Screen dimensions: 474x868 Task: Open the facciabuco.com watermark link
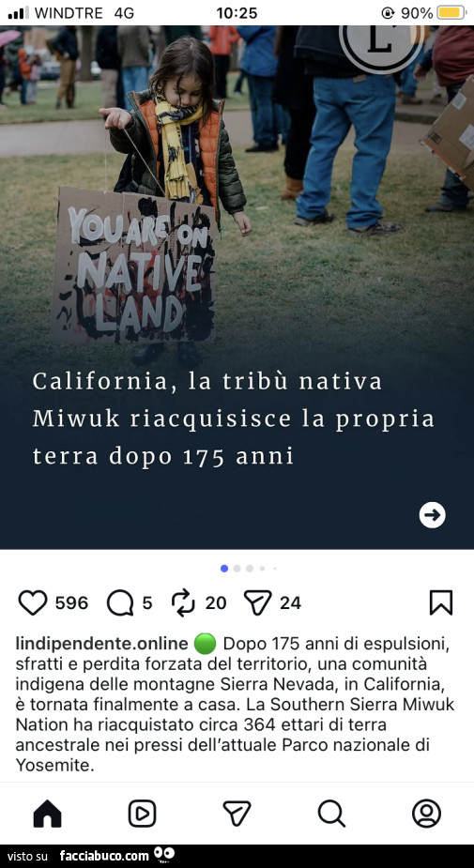tap(104, 856)
